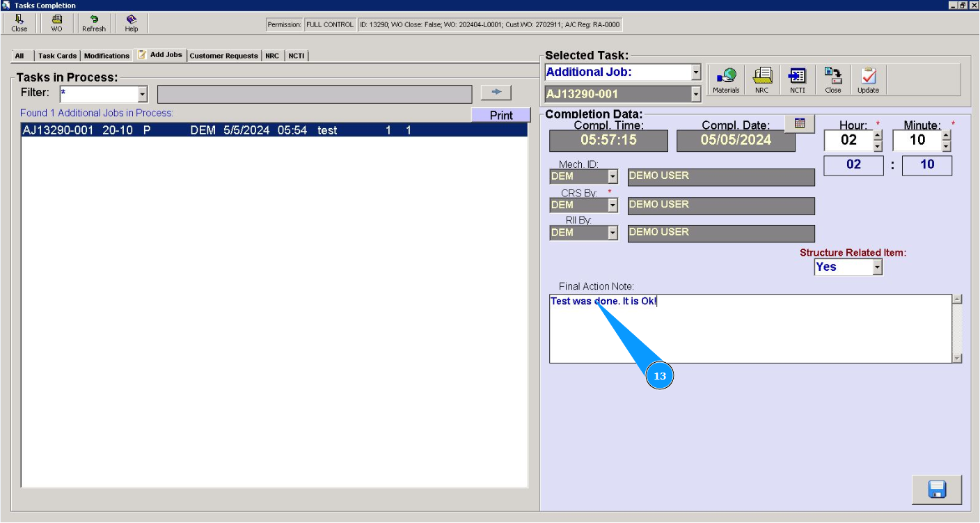The height and width of the screenshot is (523, 980).
Task: Click the display box showing hour 02
Action: pos(853,165)
